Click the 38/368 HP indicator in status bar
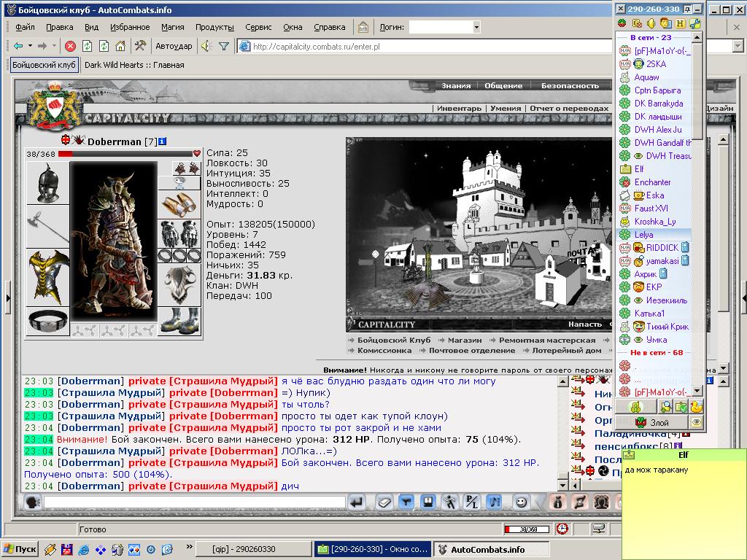This screenshot has width=747, height=560. point(527,529)
